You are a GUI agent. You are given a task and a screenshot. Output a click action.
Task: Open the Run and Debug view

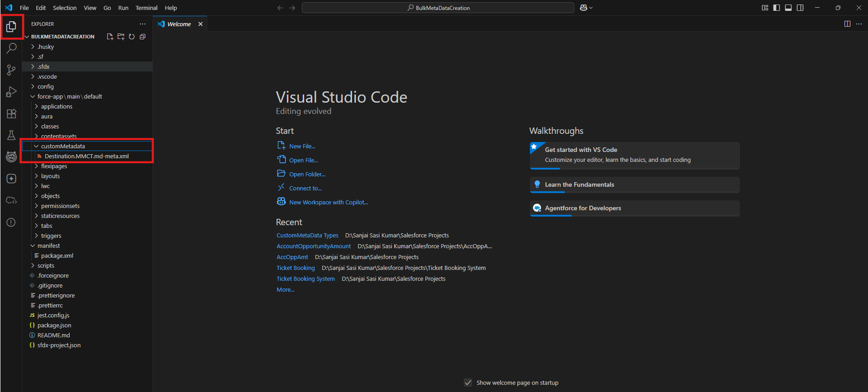coord(11,92)
